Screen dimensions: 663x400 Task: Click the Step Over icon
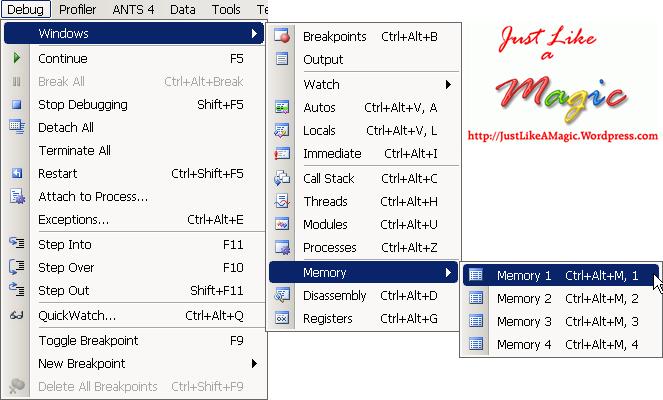tap(16, 266)
